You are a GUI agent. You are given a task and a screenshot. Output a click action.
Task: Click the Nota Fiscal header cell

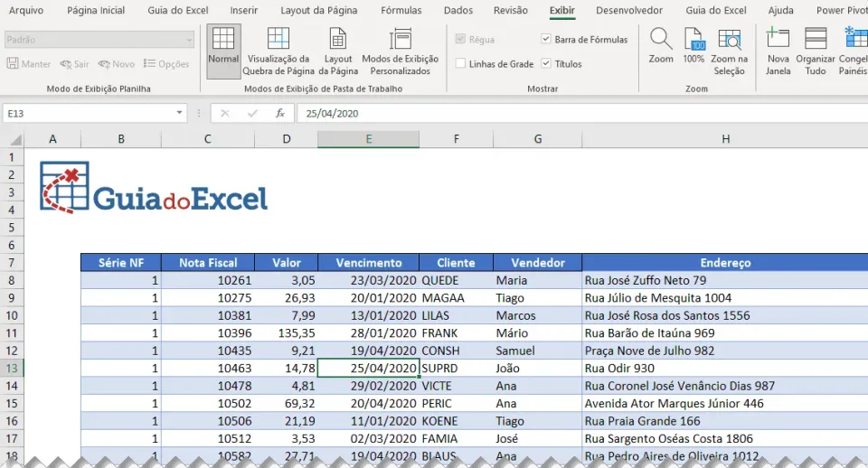208,263
